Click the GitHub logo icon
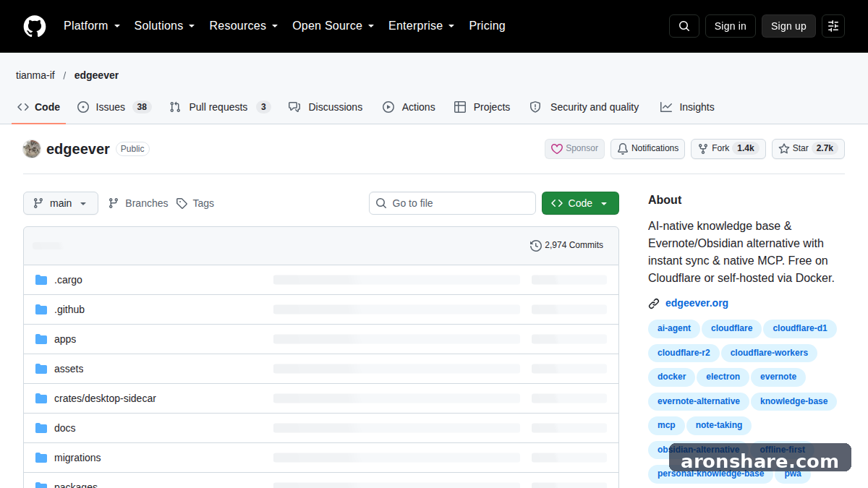 tap(35, 26)
